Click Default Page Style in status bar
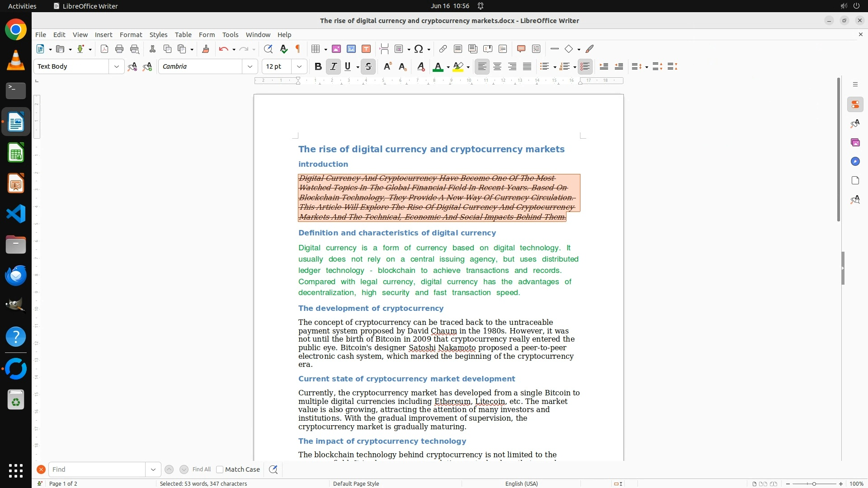 356,483
